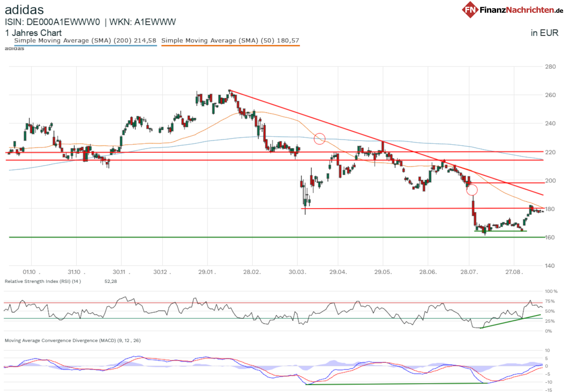Click the FinanzNachrichten.de logo icon
This screenshot has height=392, width=564.
(x=470, y=10)
